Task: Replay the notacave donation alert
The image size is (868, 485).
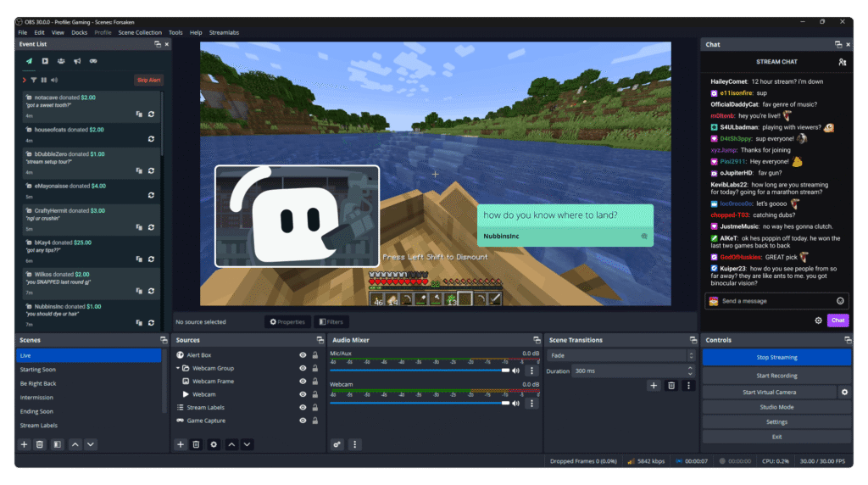Action: point(151,114)
